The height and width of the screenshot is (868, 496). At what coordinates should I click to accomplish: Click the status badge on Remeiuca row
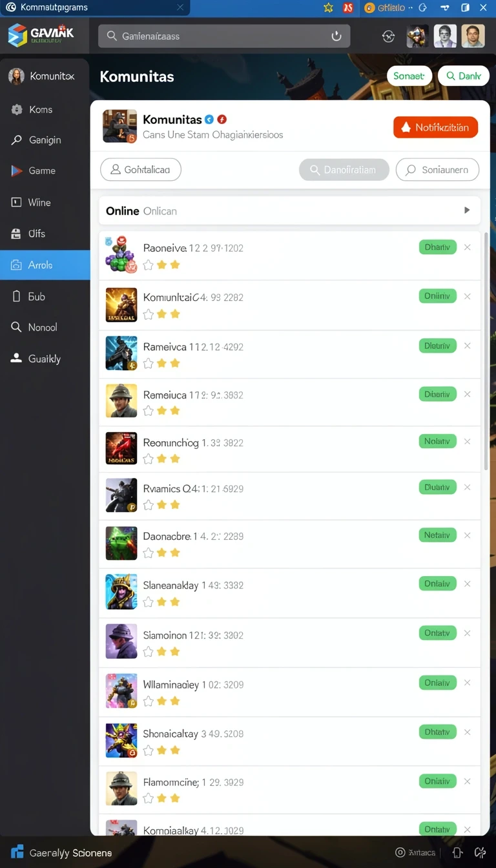tap(437, 394)
